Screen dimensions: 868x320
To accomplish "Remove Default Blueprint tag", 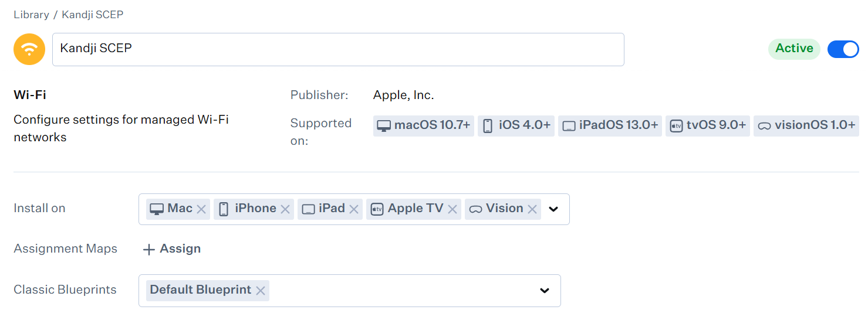I will tap(261, 291).
